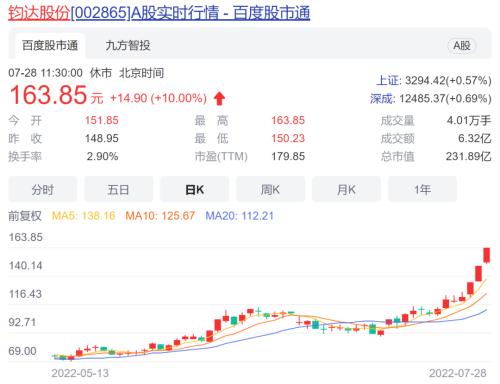This screenshot has width=500, height=384.
Task: Click the 休市 market status text
Action: 101,73
